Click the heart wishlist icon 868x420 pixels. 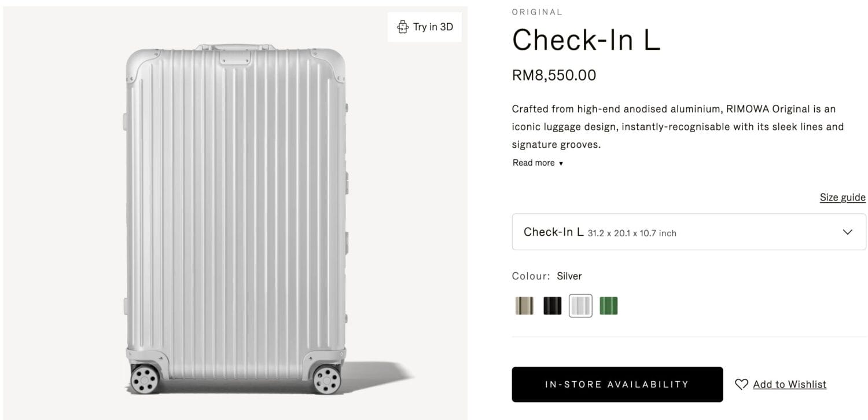741,384
